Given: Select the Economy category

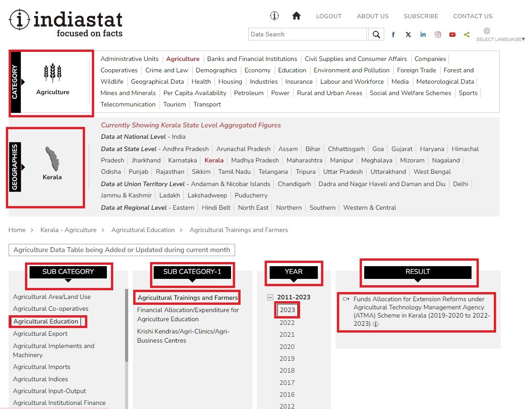Looking at the screenshot, I should 257,70.
